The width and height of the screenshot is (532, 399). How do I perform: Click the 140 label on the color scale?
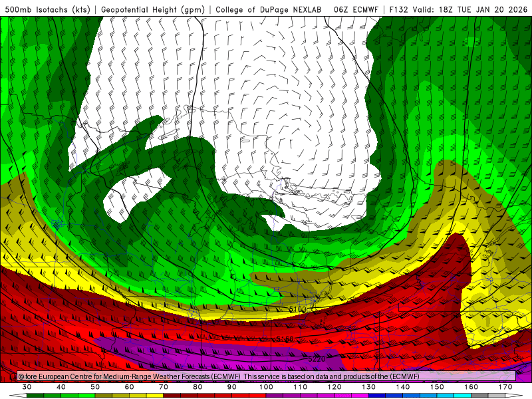403,387
